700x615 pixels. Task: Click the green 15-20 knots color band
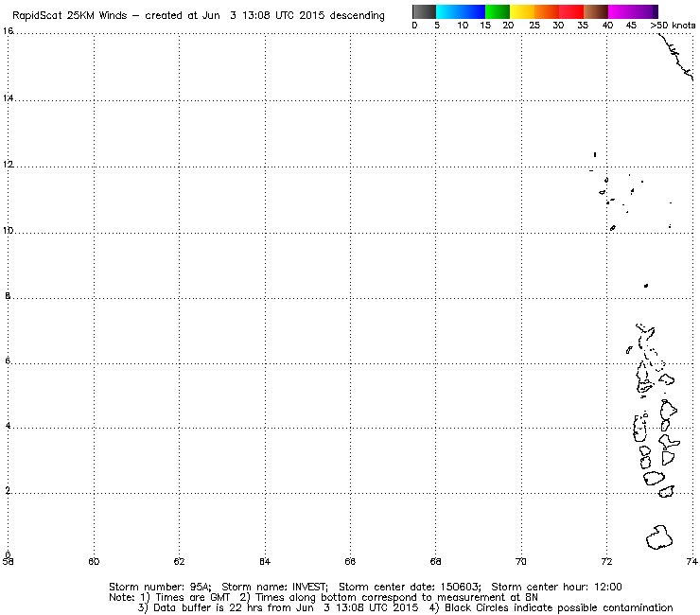(498, 11)
